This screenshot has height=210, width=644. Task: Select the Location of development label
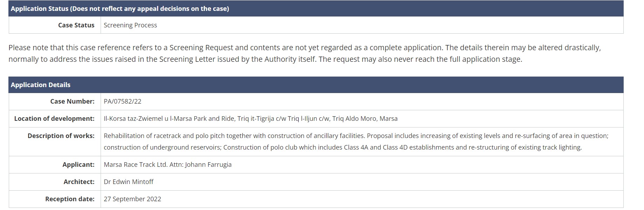[54, 119]
